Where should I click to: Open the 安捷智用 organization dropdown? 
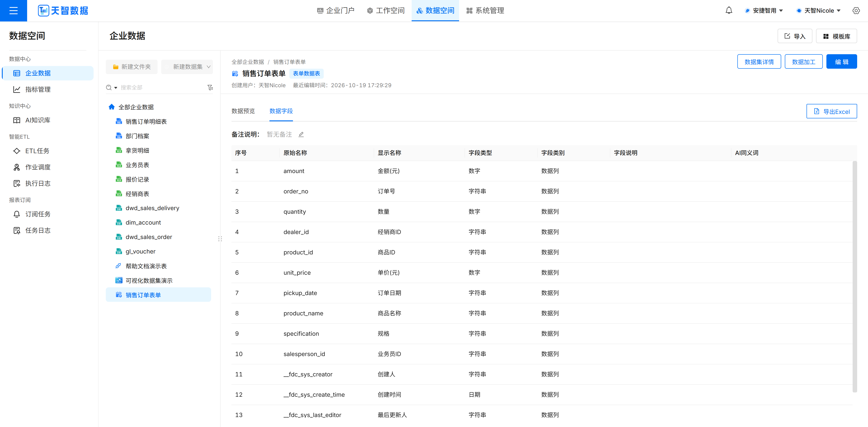(x=764, y=10)
